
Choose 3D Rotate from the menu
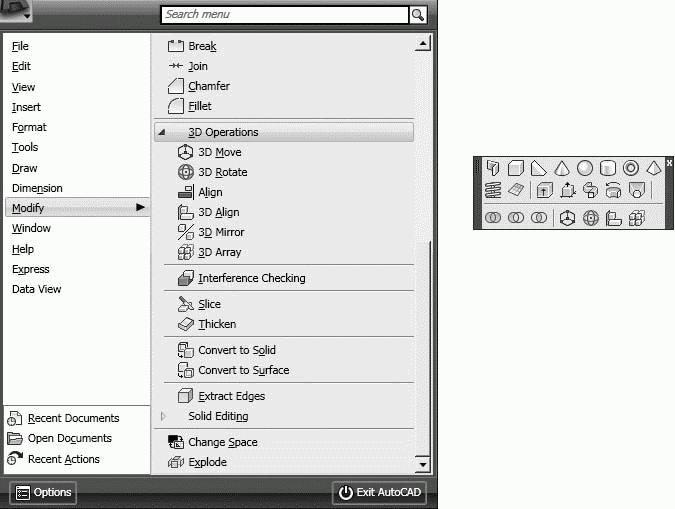click(222, 172)
